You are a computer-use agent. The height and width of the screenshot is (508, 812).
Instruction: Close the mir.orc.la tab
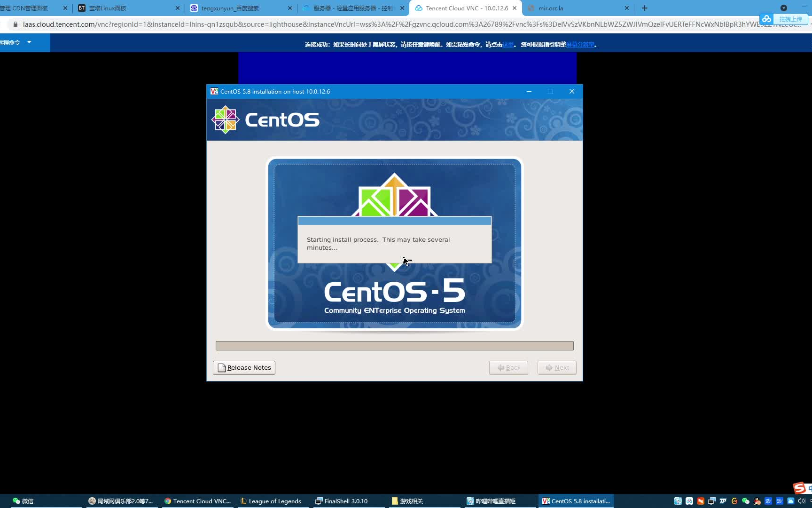(626, 8)
